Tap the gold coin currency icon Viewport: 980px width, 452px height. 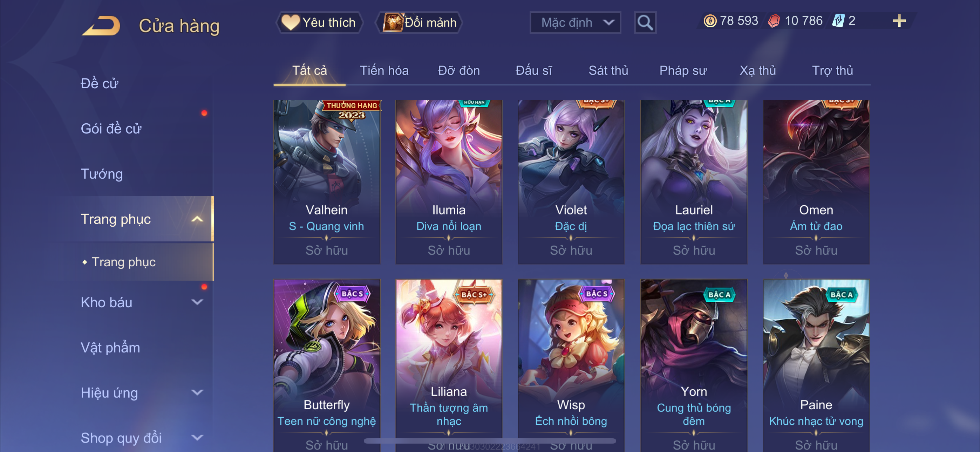pyautogui.click(x=710, y=21)
